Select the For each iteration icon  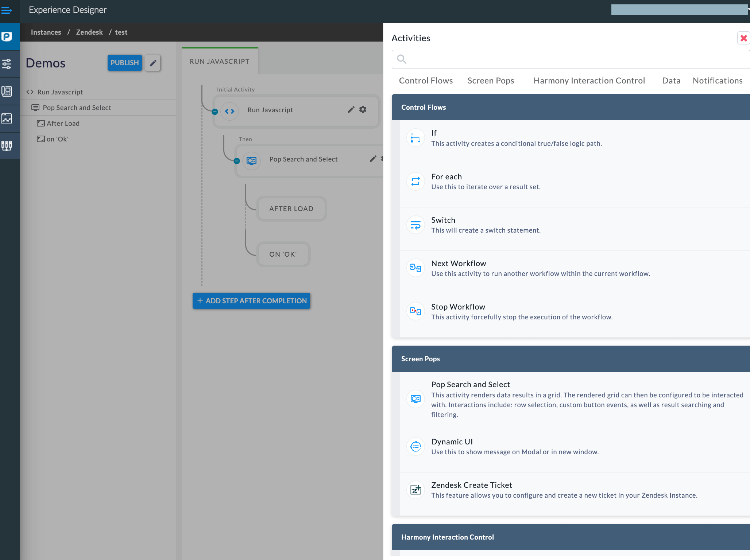click(x=415, y=181)
